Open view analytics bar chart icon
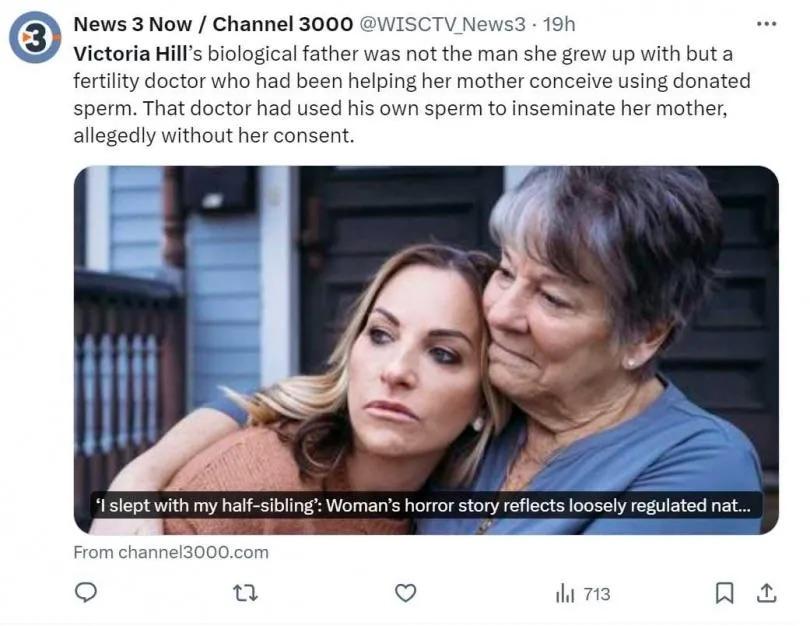This screenshot has width=810, height=626. (563, 593)
